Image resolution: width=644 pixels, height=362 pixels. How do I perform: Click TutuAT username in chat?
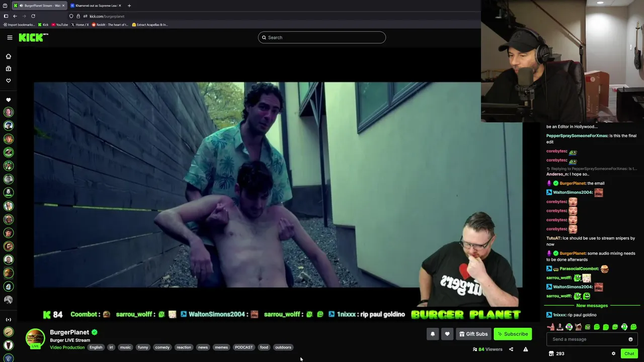pyautogui.click(x=553, y=238)
